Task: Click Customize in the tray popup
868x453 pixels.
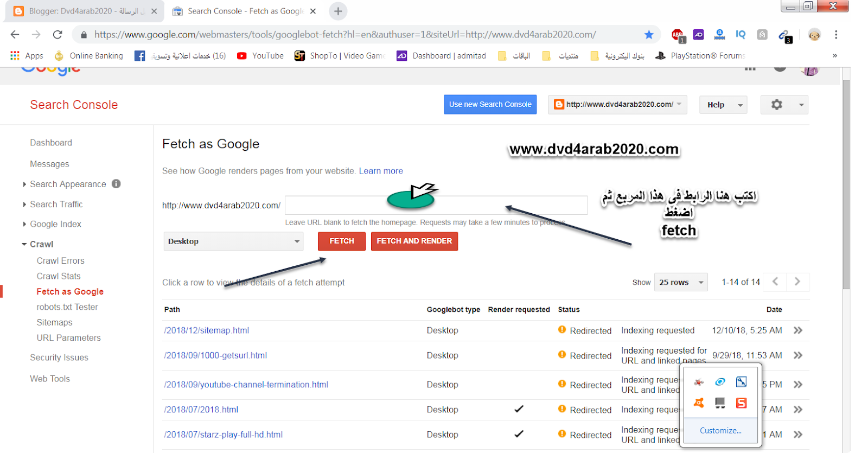Action: 720,431
